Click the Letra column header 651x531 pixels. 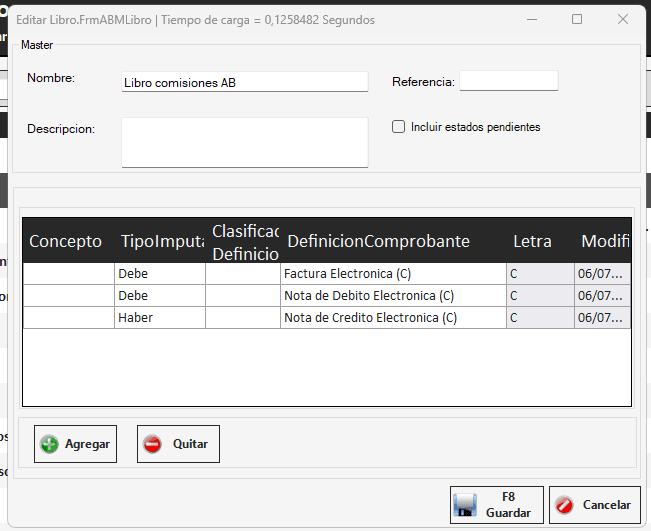[x=532, y=241]
